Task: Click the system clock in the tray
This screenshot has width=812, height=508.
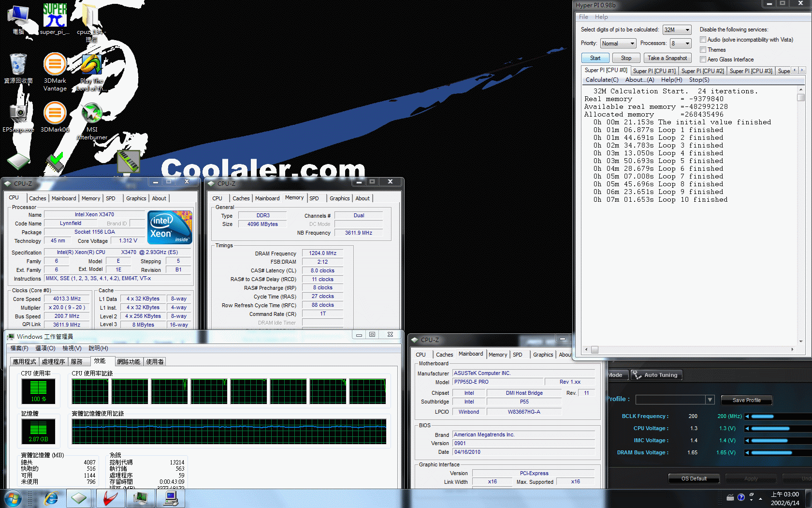Action: 785,498
